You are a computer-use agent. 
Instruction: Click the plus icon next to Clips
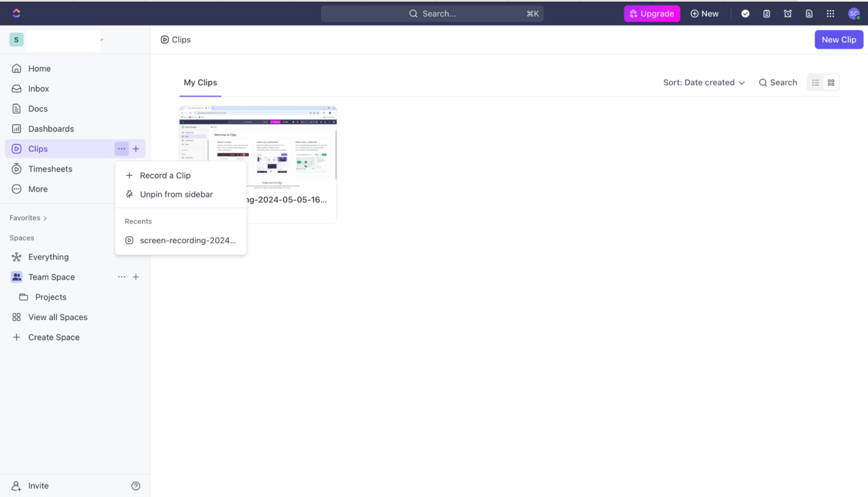coord(136,149)
